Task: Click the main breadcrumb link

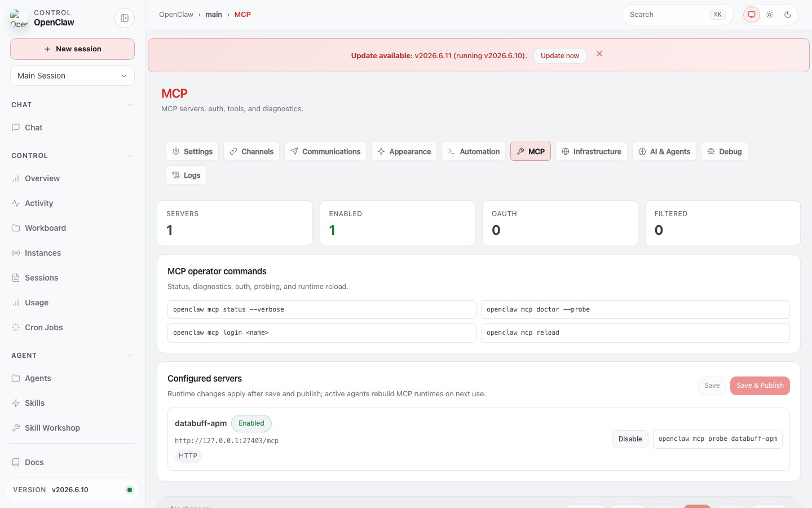Action: coord(214,15)
